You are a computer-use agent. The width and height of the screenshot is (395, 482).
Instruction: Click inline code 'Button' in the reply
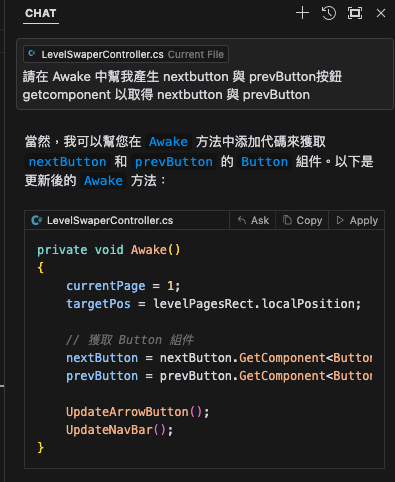[x=264, y=162]
